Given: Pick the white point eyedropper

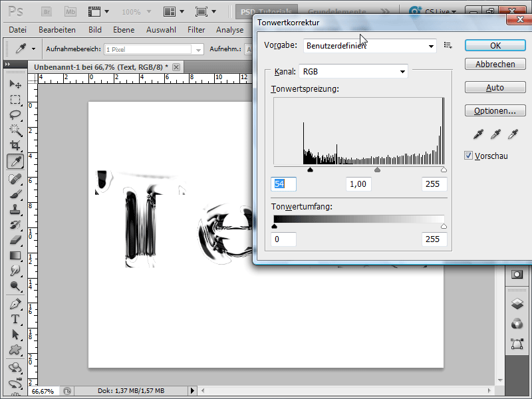Looking at the screenshot, I should [x=513, y=134].
